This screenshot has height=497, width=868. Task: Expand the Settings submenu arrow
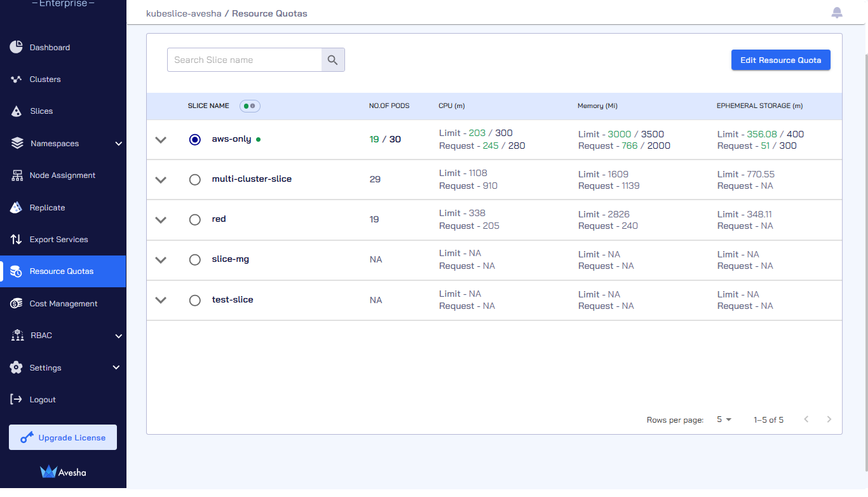116,367
